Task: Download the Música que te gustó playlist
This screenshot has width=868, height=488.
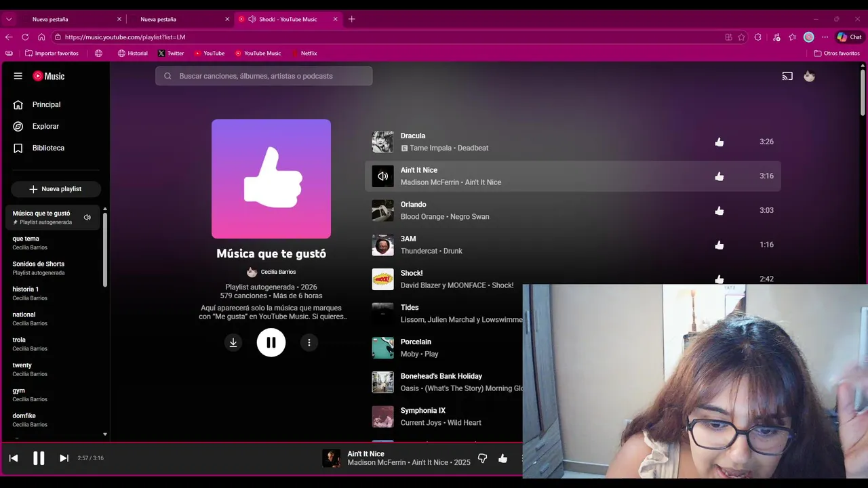Action: click(233, 342)
